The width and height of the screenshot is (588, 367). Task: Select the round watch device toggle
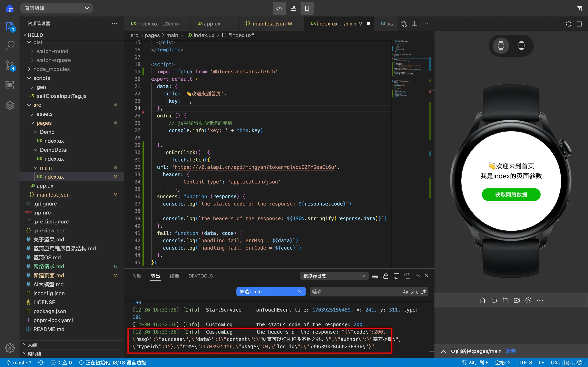[x=501, y=45]
